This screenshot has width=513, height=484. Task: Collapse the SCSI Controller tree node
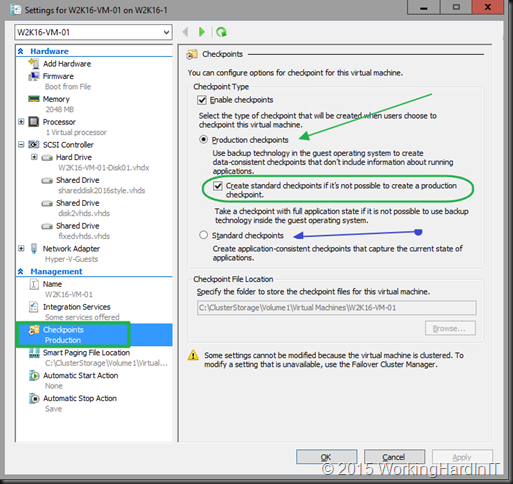[21, 145]
